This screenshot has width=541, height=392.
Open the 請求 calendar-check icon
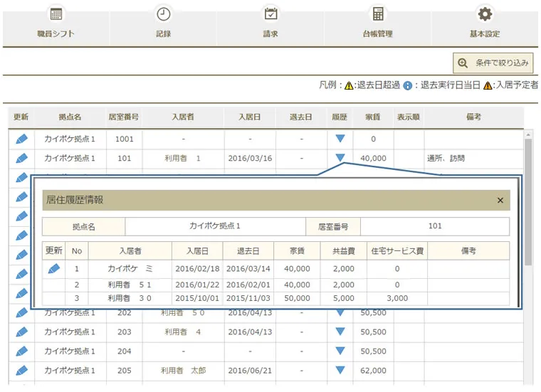pyautogui.click(x=270, y=14)
